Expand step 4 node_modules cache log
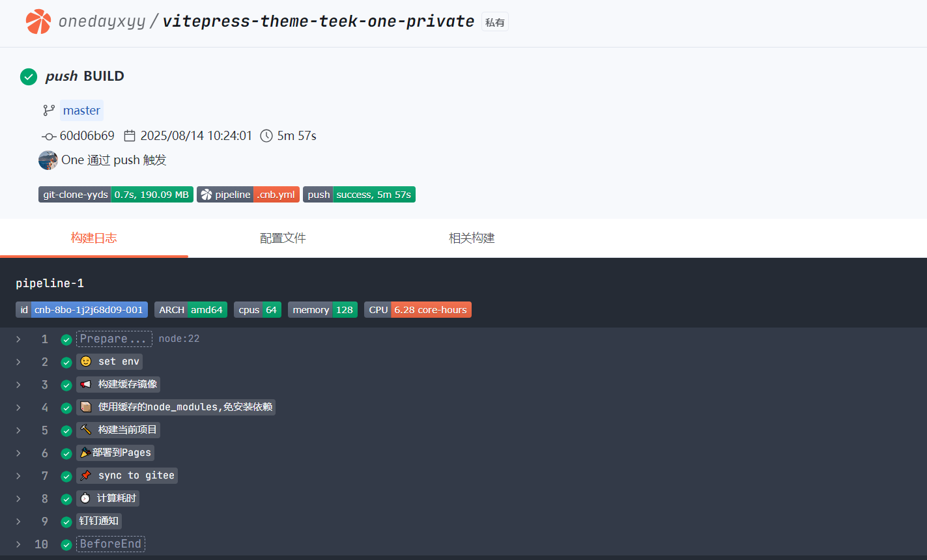This screenshot has height=560, width=927. coord(18,408)
